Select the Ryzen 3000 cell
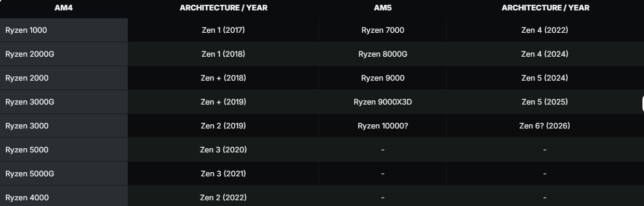644x206 pixels. [64, 126]
